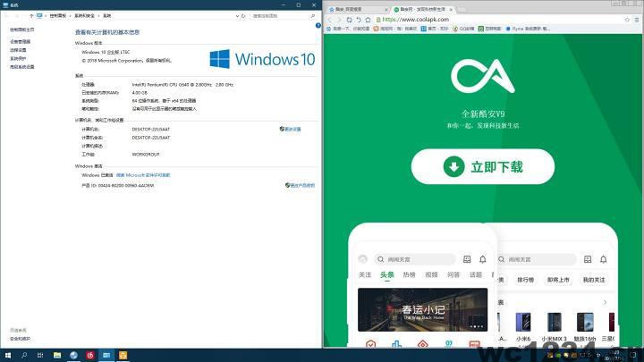Click the 排行榜 chip in right phone
The width and height of the screenshot is (644, 362).
(525, 280)
